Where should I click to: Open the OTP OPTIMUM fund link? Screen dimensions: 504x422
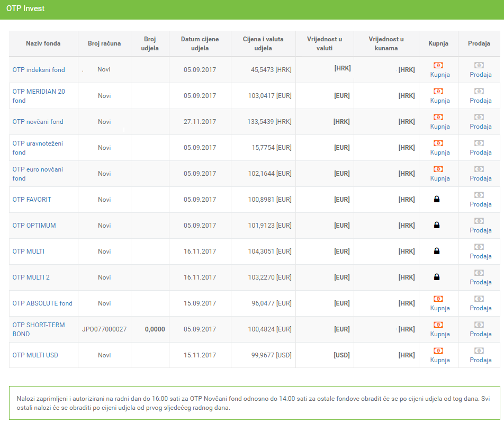click(34, 226)
